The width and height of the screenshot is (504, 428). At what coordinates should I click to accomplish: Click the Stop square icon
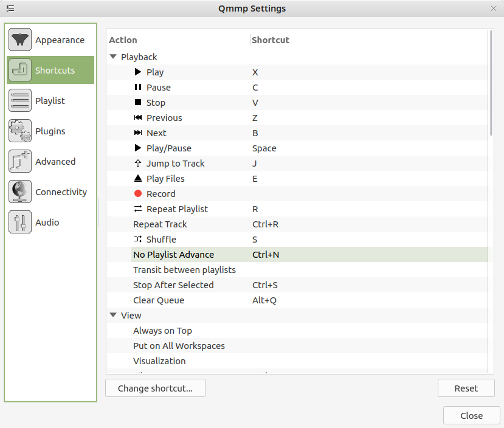[x=138, y=102]
